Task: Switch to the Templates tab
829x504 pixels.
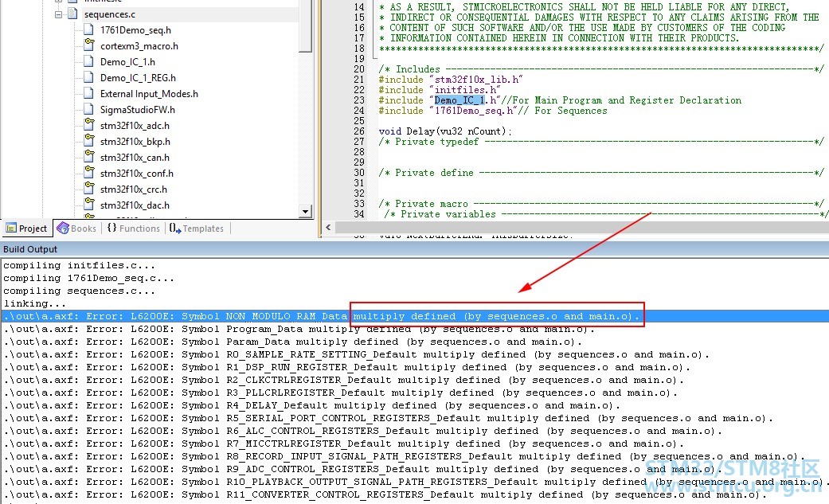Action: (197, 228)
